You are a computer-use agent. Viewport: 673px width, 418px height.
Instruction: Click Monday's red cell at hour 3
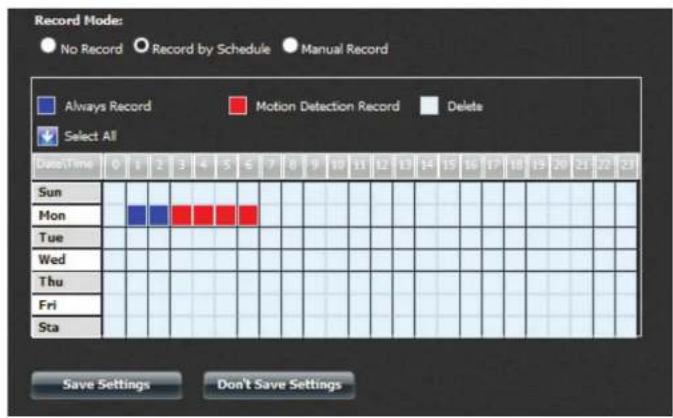point(182,215)
